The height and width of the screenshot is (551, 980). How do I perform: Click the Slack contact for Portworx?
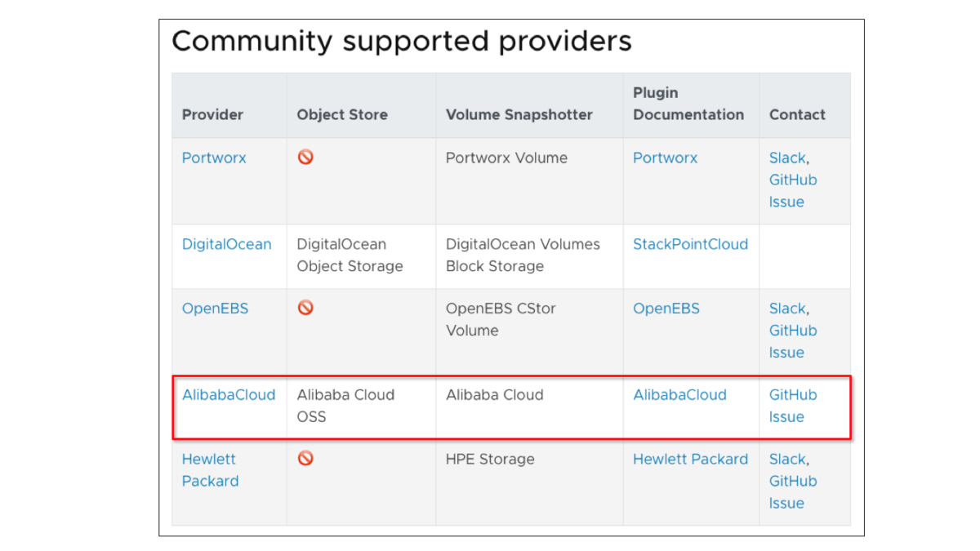pos(787,158)
